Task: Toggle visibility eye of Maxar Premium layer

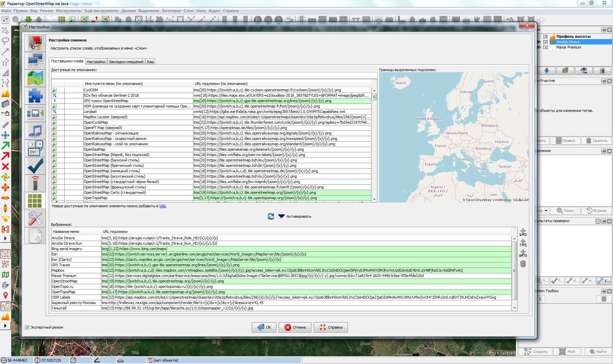Action: pyautogui.click(x=539, y=48)
